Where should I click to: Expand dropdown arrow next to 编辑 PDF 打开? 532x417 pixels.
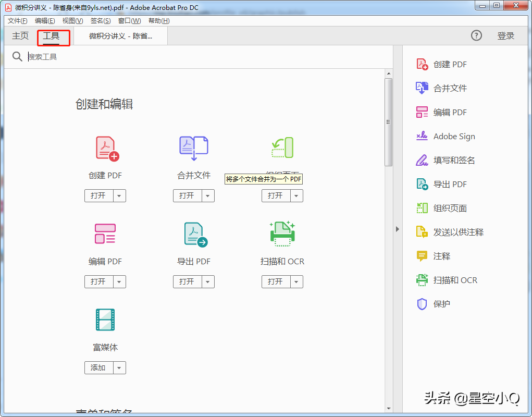pos(119,281)
